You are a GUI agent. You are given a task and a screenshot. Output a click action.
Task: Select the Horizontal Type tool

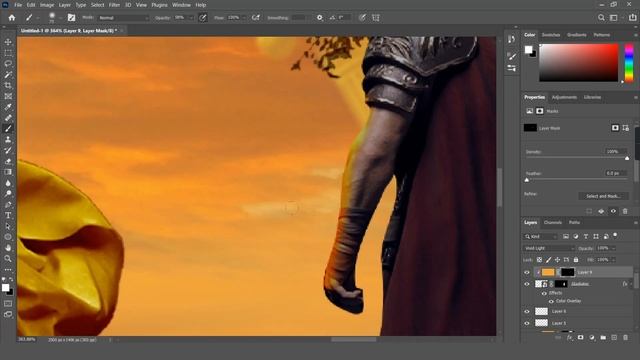point(8,215)
